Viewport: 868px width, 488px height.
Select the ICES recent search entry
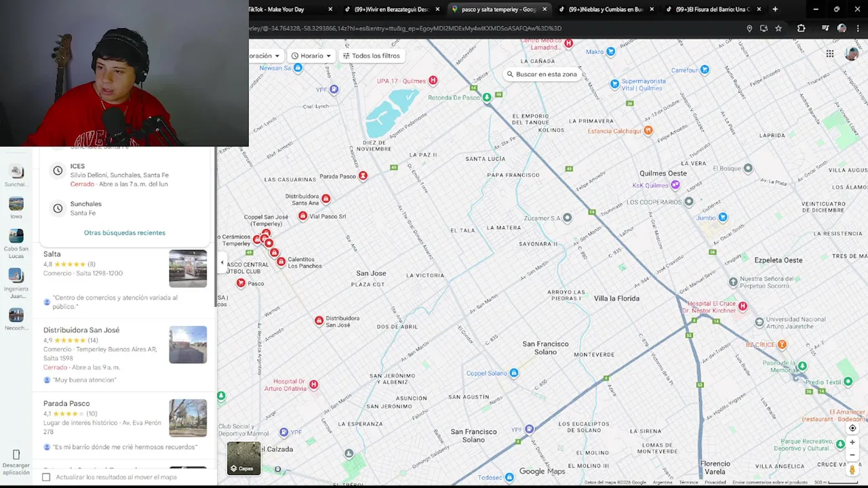125,175
